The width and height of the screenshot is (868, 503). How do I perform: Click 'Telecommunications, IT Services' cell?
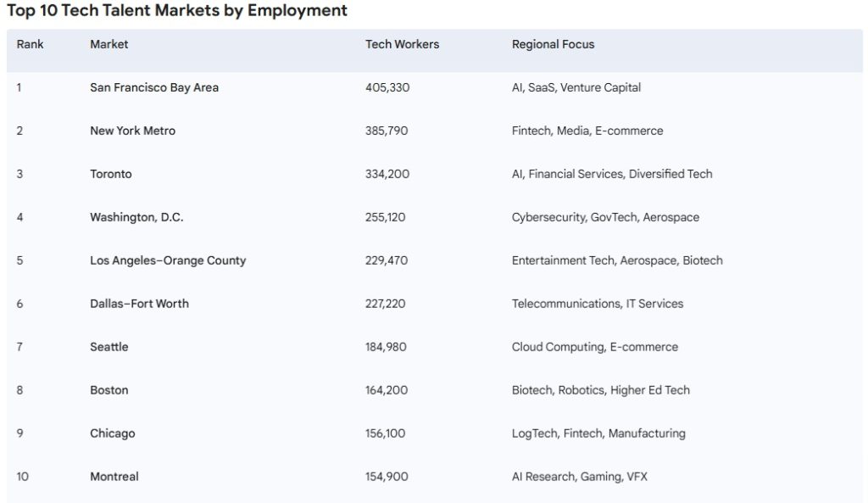tap(598, 304)
